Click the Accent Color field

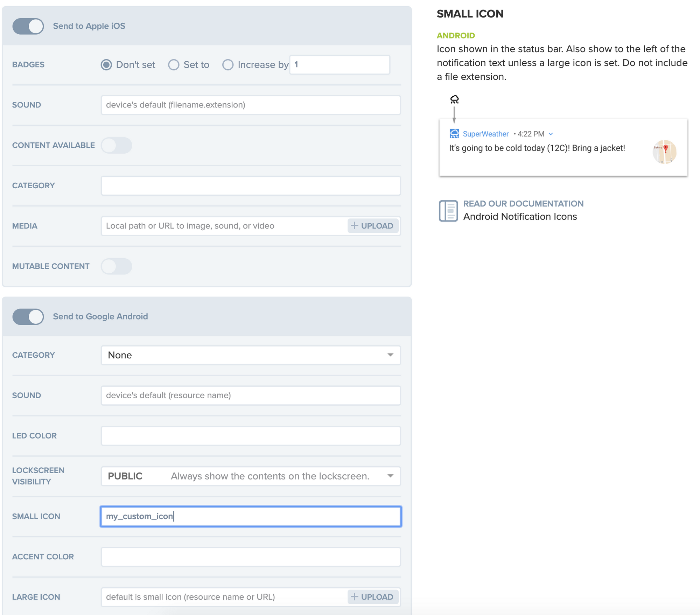tap(251, 557)
